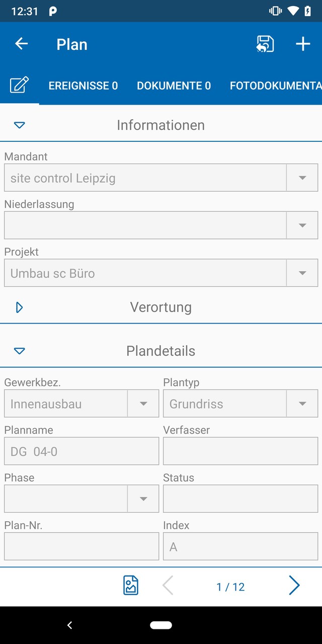Screen dimensions: 322x644
Task: Add a new plan with the plus icon
Action: tap(303, 44)
